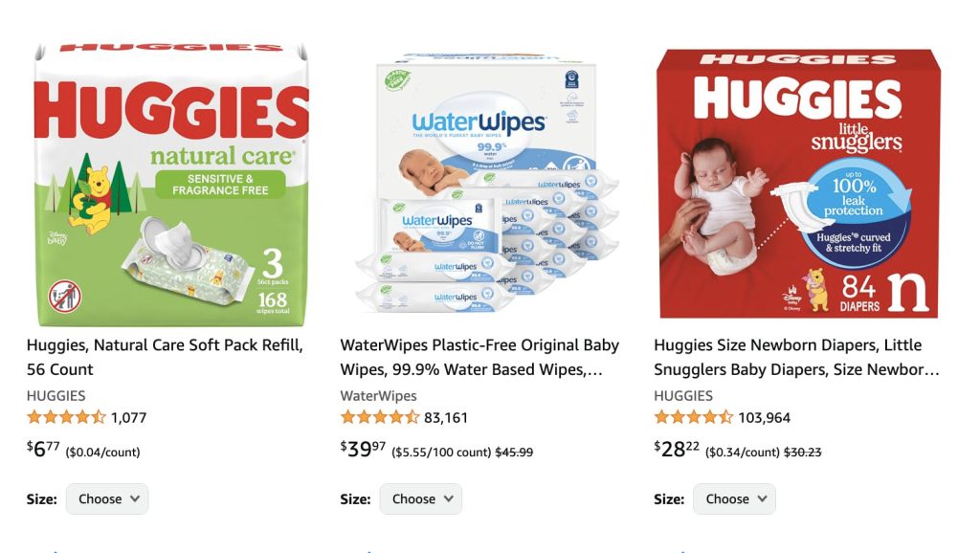Click star rating of Huggies Newborn Diapers
The height and width of the screenshot is (553, 980).
[x=693, y=417]
